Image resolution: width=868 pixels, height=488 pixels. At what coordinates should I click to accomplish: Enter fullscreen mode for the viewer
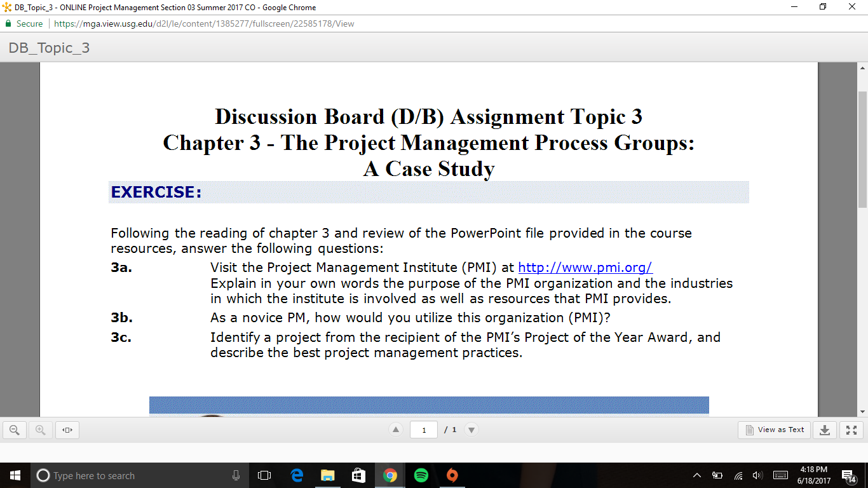pyautogui.click(x=851, y=430)
